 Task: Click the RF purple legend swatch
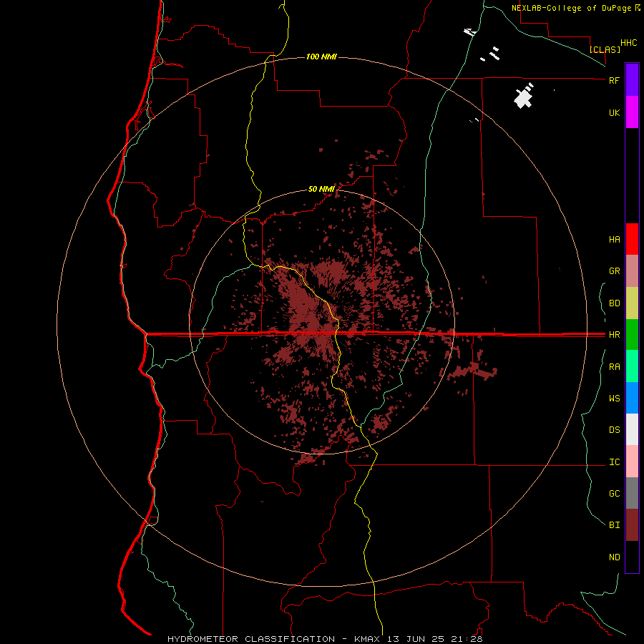tap(632, 80)
